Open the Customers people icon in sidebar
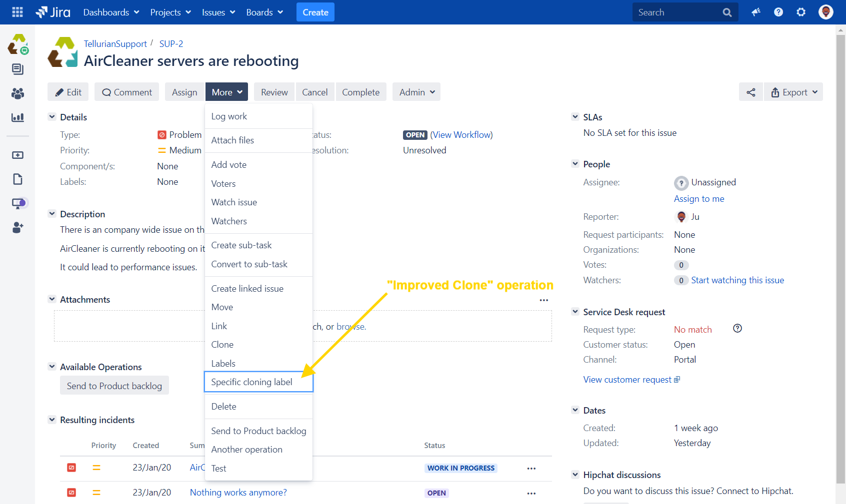The image size is (846, 504). tap(17, 93)
